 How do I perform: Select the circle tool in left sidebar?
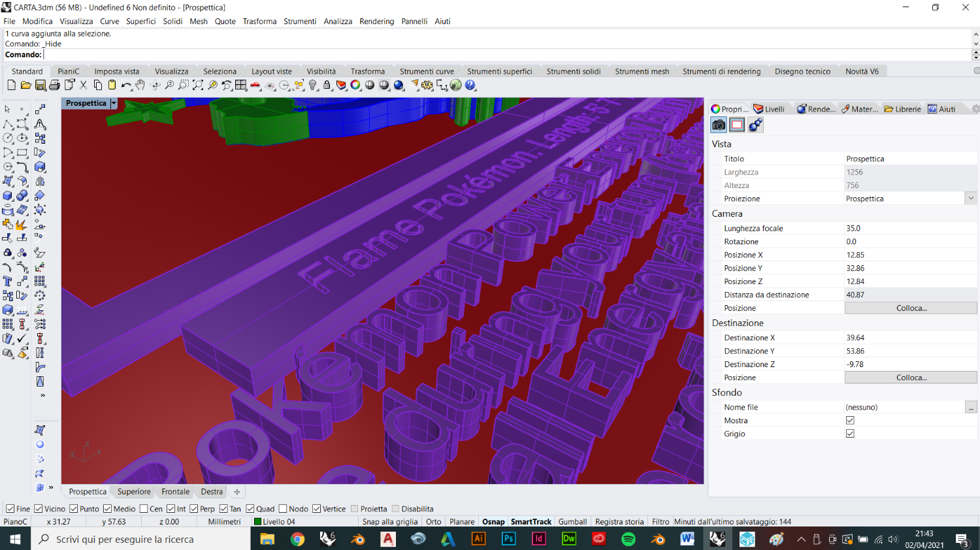coord(8,138)
